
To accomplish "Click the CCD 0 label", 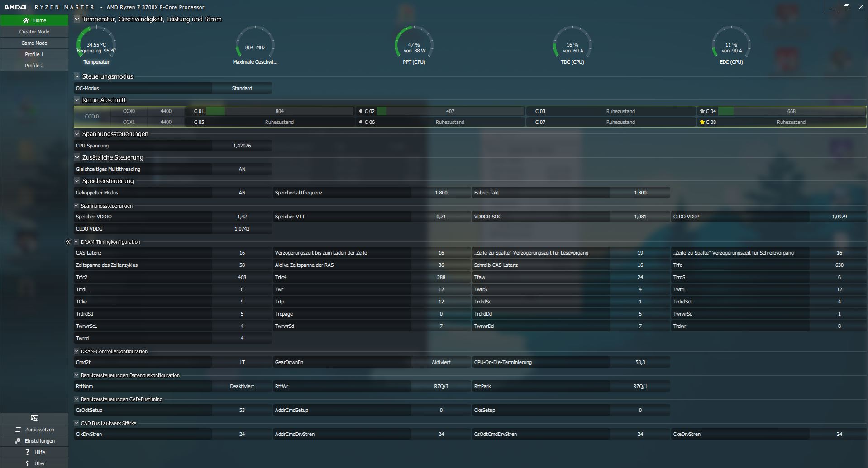I will (92, 117).
